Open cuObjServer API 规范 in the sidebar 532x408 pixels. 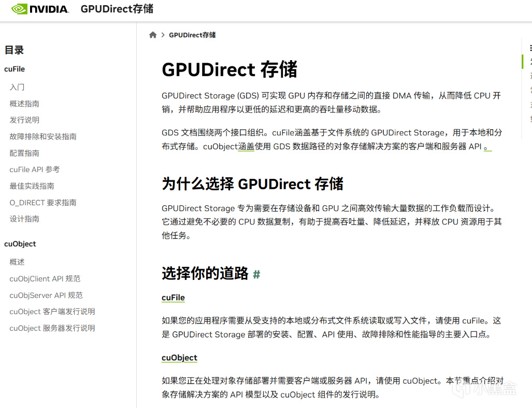pyautogui.click(x=46, y=296)
